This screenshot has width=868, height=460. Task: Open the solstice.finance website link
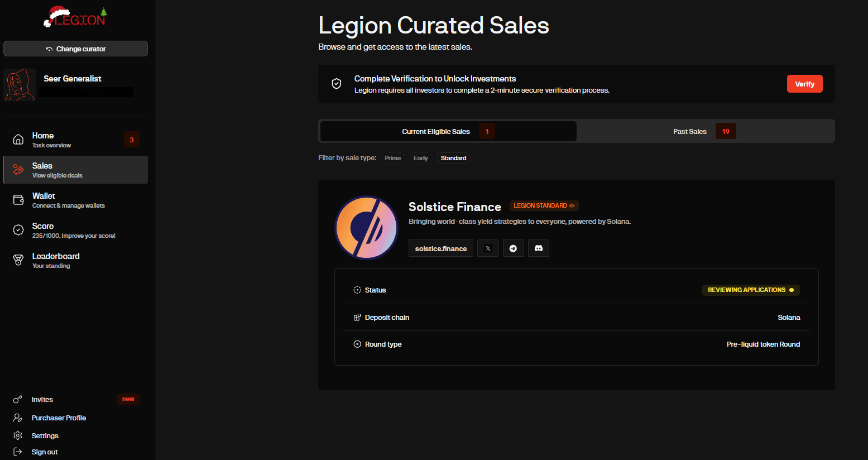440,248
